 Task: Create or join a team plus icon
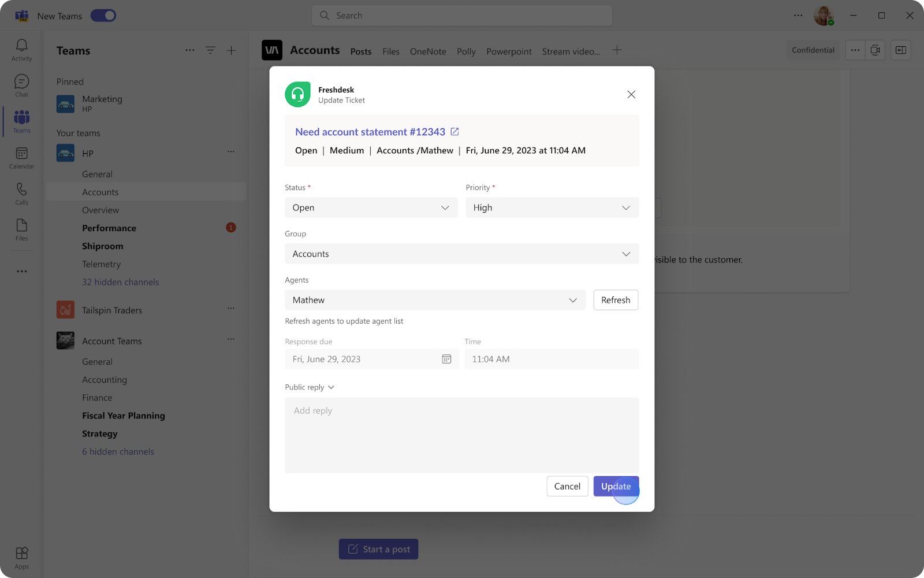231,50
